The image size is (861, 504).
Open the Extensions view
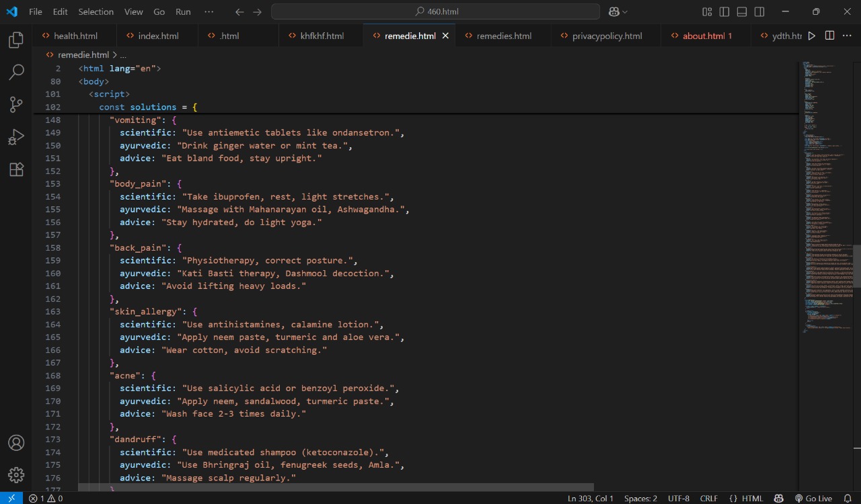[16, 169]
